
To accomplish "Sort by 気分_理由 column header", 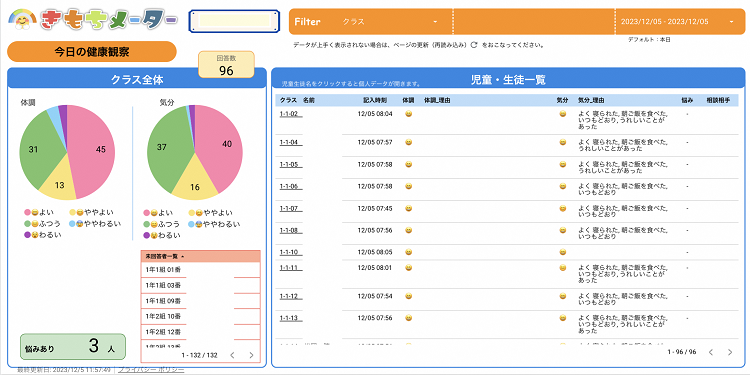I will 591,100.
